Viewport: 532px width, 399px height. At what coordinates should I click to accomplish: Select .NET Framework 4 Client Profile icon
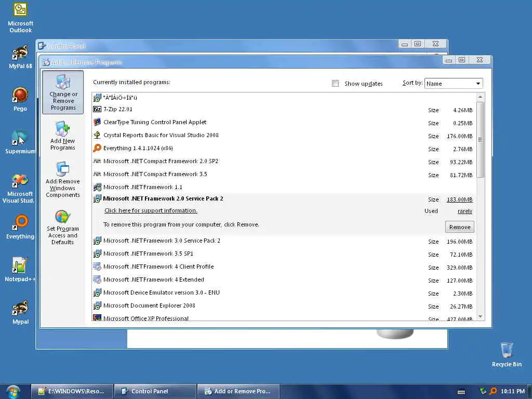97,267
